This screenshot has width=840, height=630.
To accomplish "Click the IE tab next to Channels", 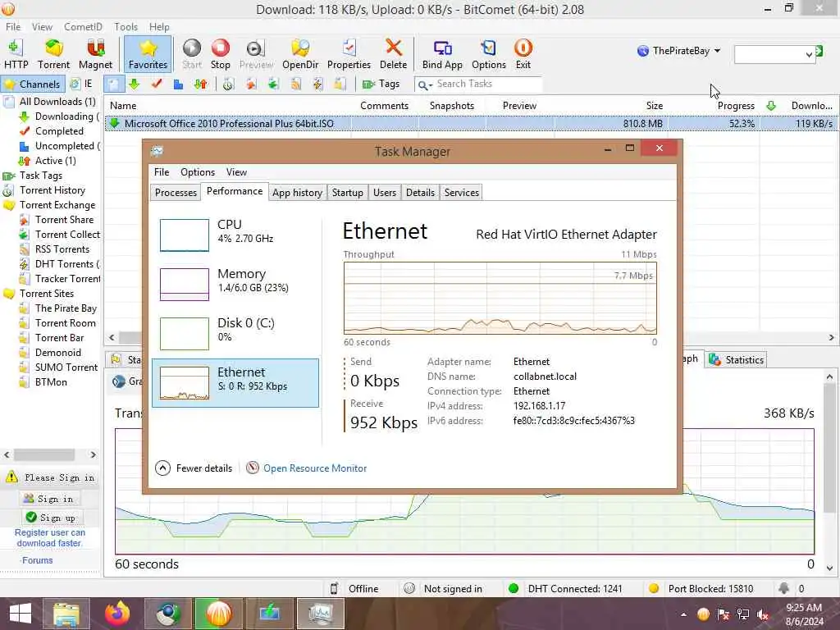I will point(82,84).
